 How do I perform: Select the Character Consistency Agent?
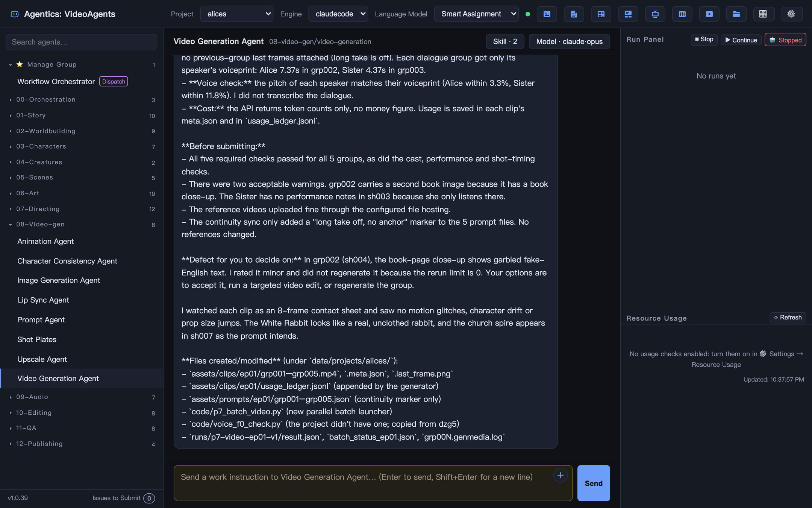82,261
